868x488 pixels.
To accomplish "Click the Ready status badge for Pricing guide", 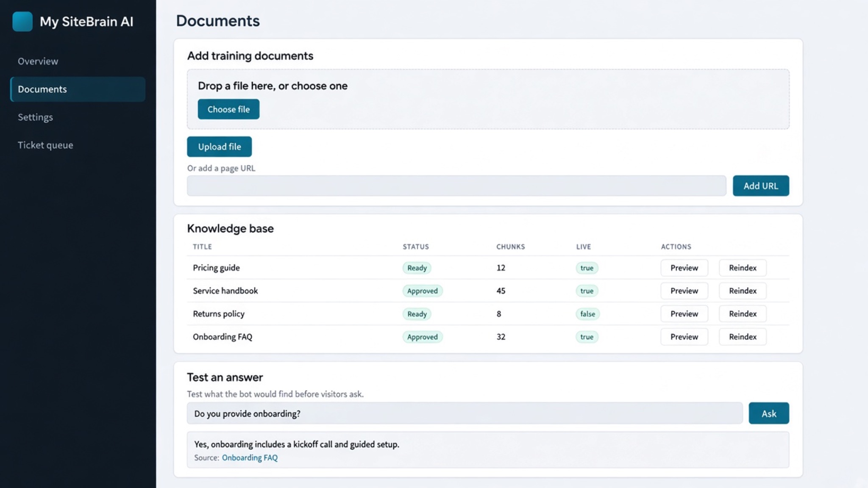I will point(417,268).
